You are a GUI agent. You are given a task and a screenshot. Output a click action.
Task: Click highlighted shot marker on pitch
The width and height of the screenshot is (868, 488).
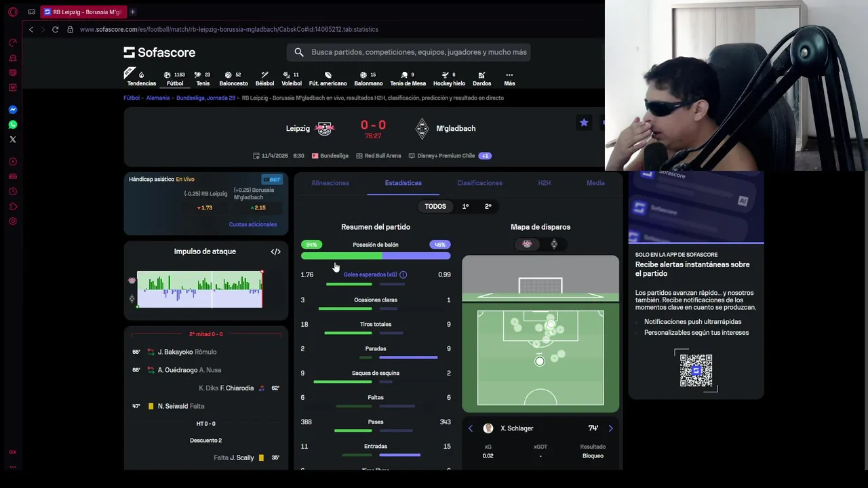tap(540, 361)
